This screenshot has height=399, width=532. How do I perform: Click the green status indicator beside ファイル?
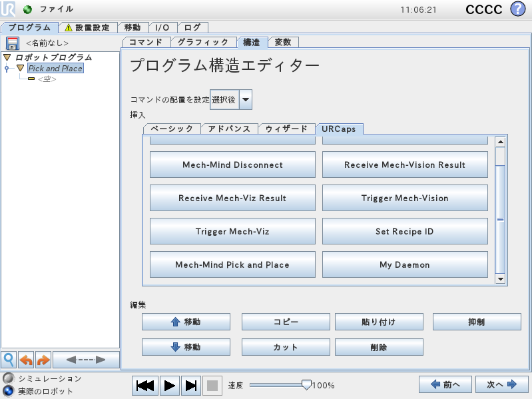[x=27, y=9]
